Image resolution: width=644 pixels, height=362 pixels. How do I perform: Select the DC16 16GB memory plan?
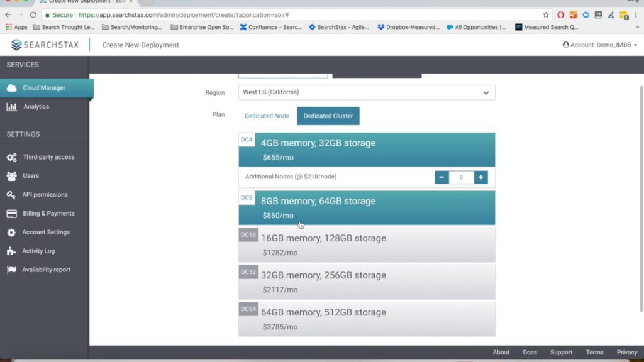pyautogui.click(x=367, y=245)
